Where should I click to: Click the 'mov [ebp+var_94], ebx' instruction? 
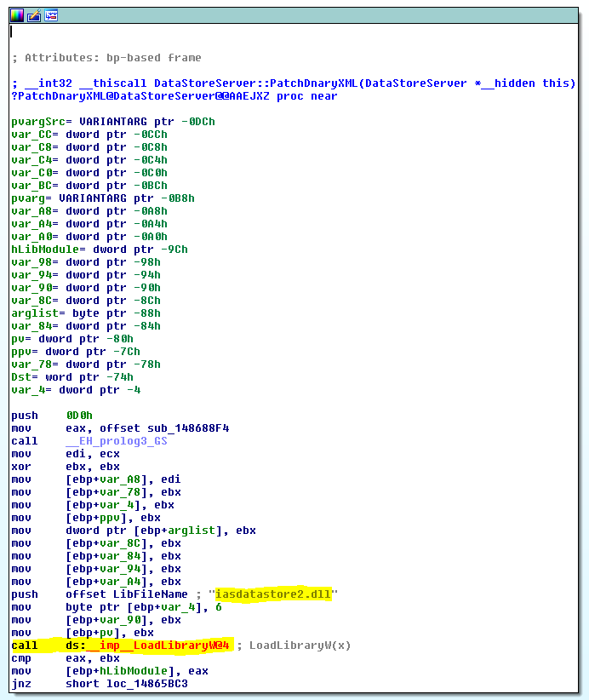pos(96,570)
